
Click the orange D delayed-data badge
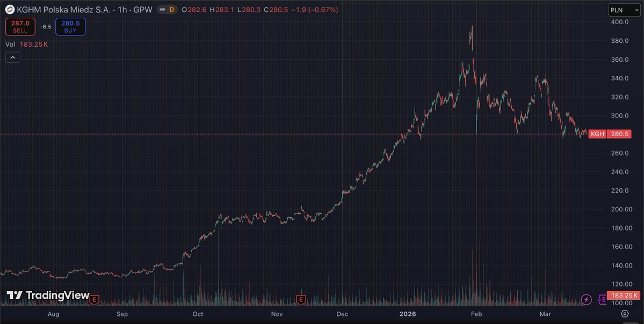tap(172, 10)
